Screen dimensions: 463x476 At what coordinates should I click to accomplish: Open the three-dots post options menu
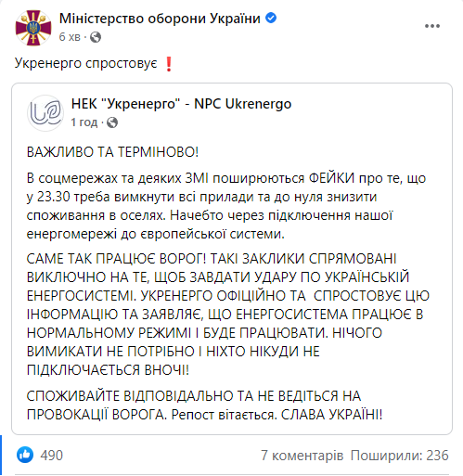[432, 26]
